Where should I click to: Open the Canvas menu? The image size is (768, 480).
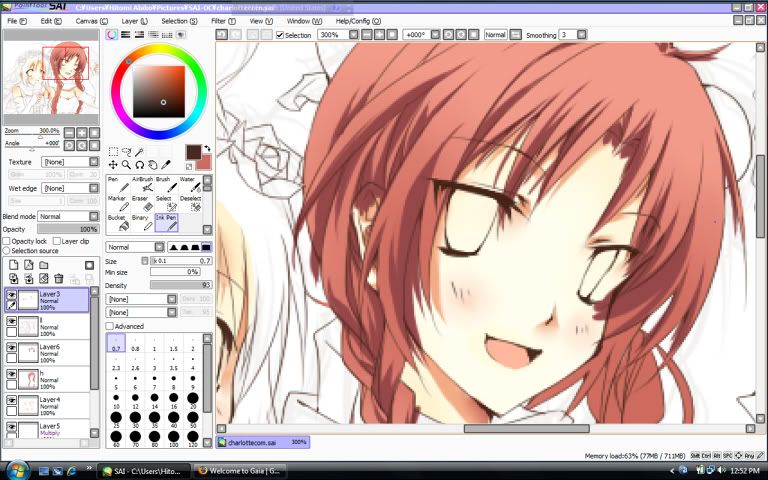(92, 21)
